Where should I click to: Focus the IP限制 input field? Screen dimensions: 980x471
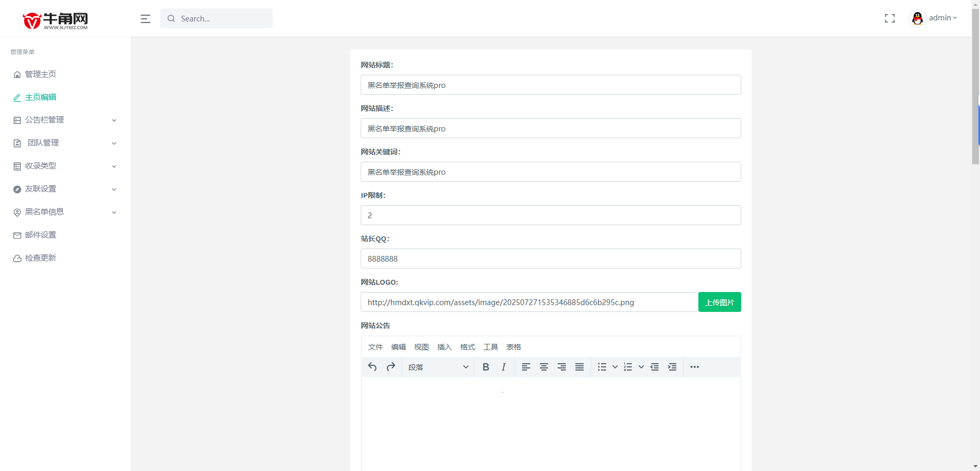[551, 215]
